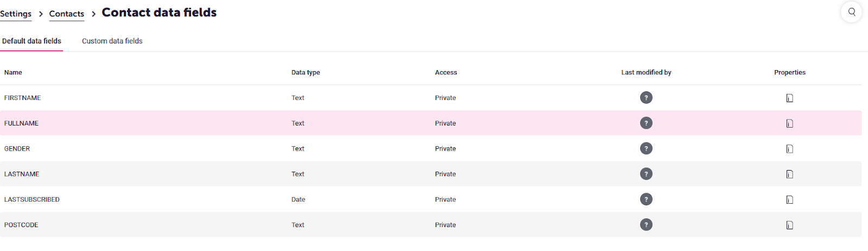Open the search icon at top right
The width and height of the screenshot is (868, 251).
coord(852,12)
